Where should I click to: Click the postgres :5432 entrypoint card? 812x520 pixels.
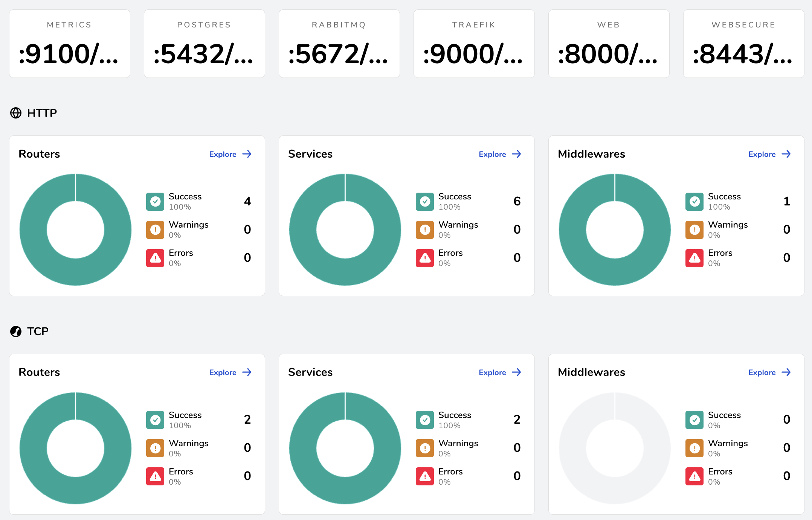204,43
